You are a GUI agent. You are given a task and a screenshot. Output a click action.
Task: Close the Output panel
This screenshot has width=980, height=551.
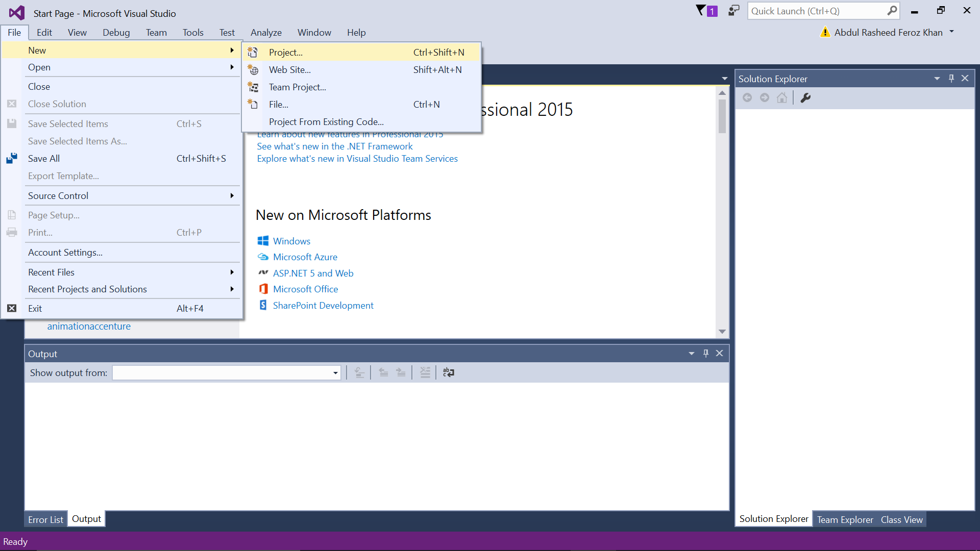[719, 353]
